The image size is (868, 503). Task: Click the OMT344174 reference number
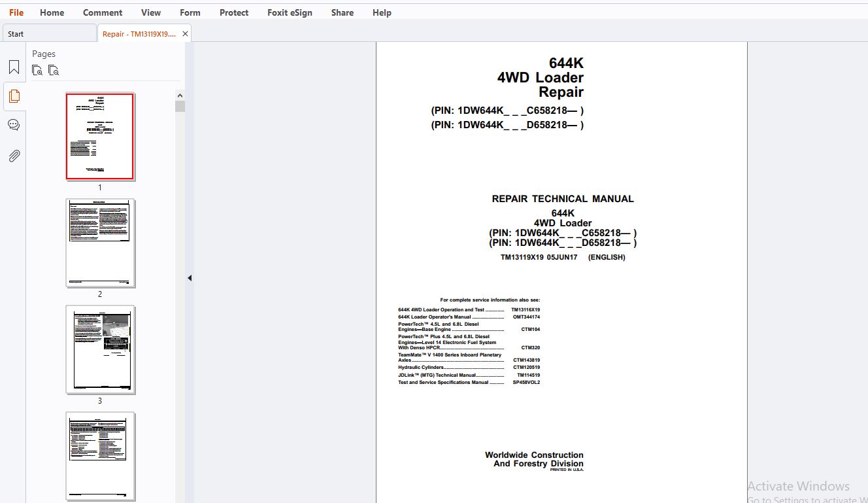coord(526,317)
